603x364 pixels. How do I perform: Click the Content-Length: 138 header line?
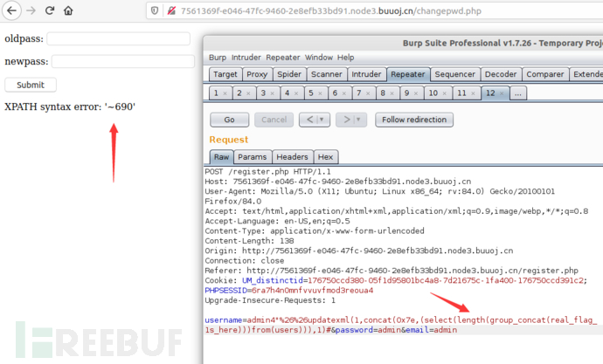pyautogui.click(x=249, y=241)
